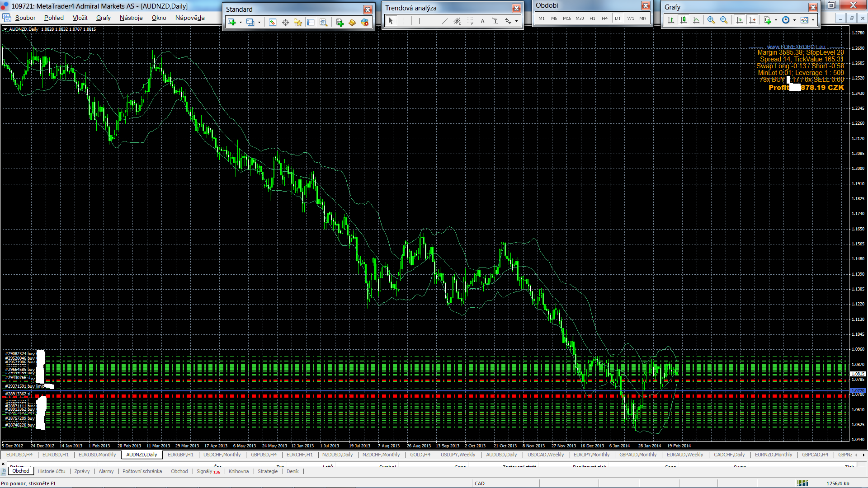Open the Historie účtu terminal tab
This screenshot has height=488, width=868.
tap(52, 471)
